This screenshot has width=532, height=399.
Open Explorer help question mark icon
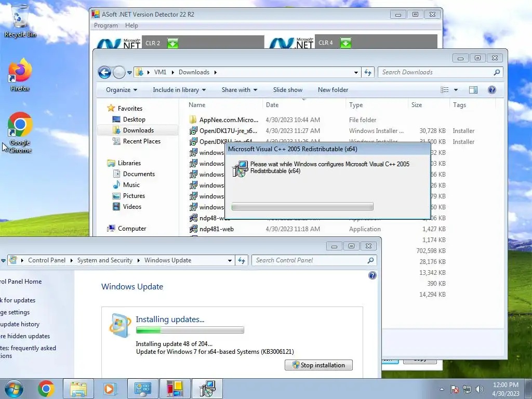(x=492, y=90)
